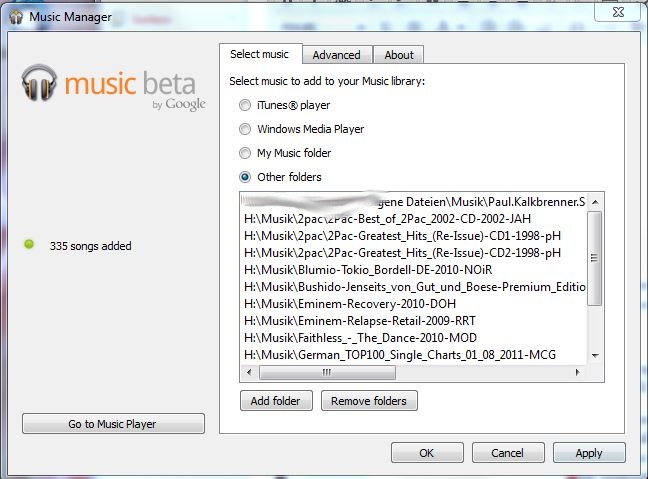648x479 pixels.
Task: Select the Other folders radio button
Action: coord(245,177)
